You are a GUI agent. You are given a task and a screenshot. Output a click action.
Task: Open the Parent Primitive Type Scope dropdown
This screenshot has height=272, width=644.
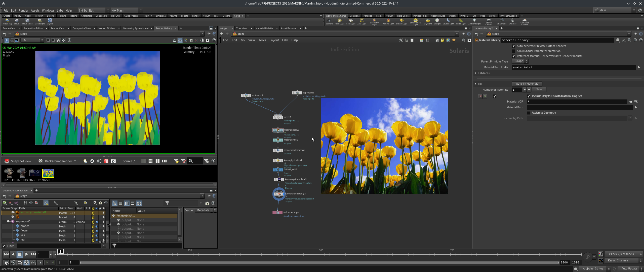click(x=520, y=61)
